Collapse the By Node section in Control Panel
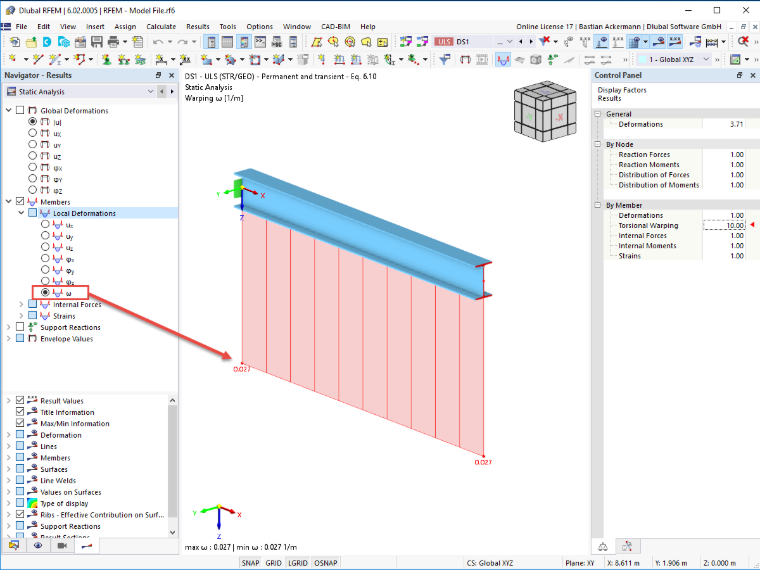Viewport: 760px width, 570px height. coord(598,144)
